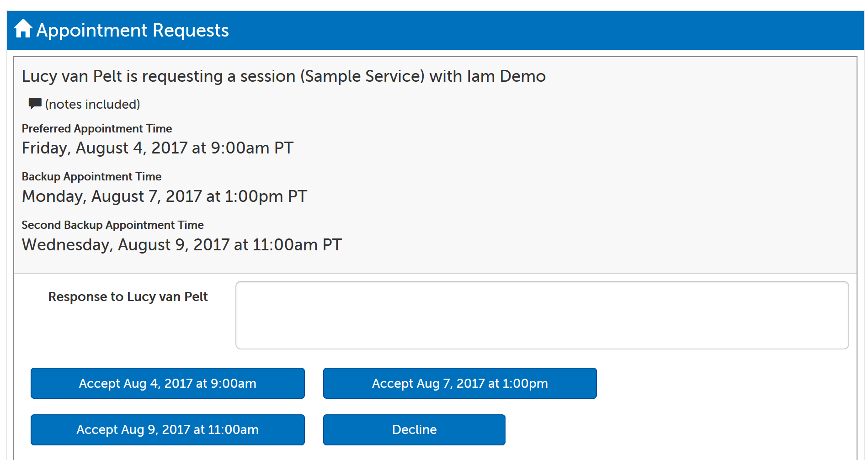Open the "(notes included)" text
868x460 pixels.
tap(92, 105)
